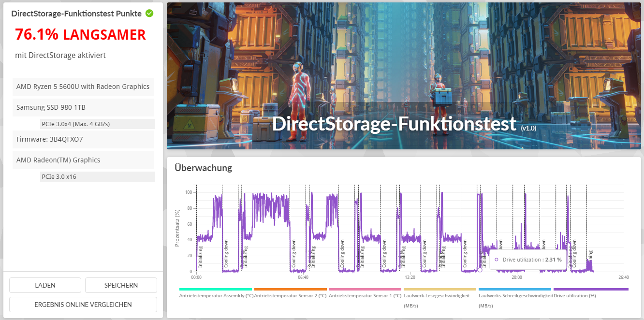The image size is (644, 320).
Task: Toggle Laufwerk-Lesegeschwindigkeit legend series
Action: [x=437, y=300]
